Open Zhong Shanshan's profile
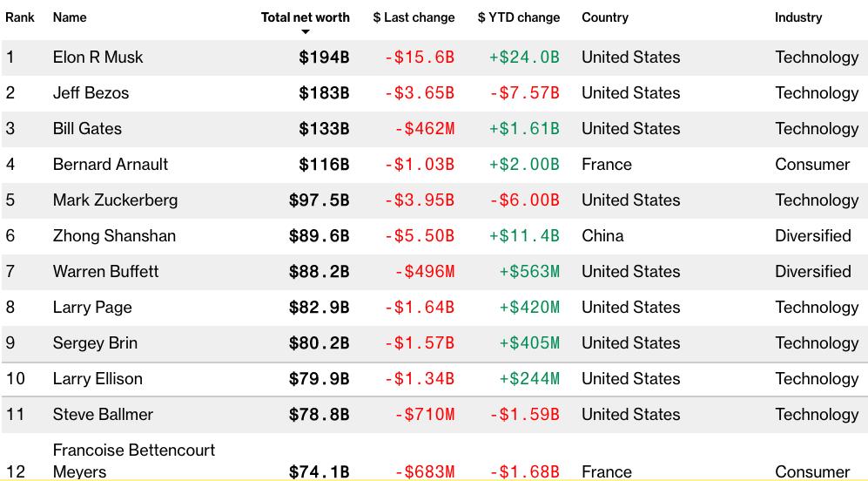The height and width of the screenshot is (481, 868). (114, 236)
